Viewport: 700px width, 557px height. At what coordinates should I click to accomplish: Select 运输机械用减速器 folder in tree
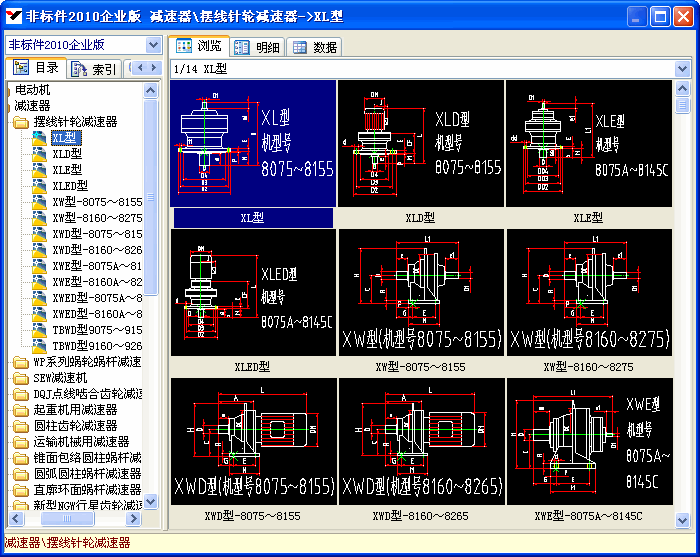(80, 442)
